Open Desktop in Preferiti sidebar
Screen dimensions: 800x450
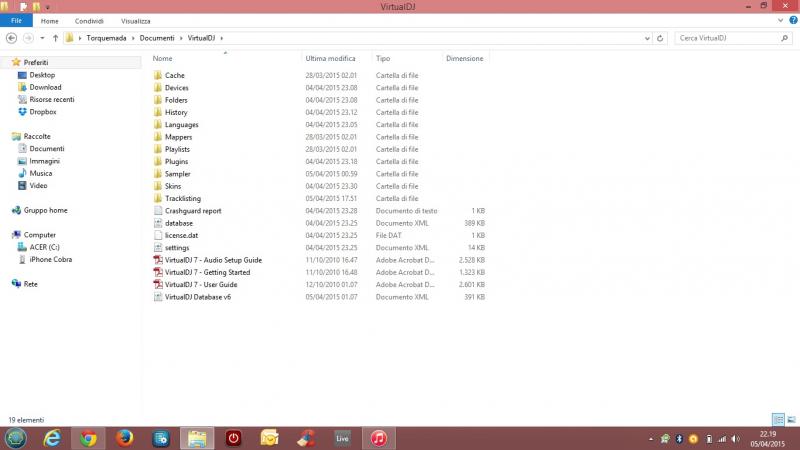point(42,74)
